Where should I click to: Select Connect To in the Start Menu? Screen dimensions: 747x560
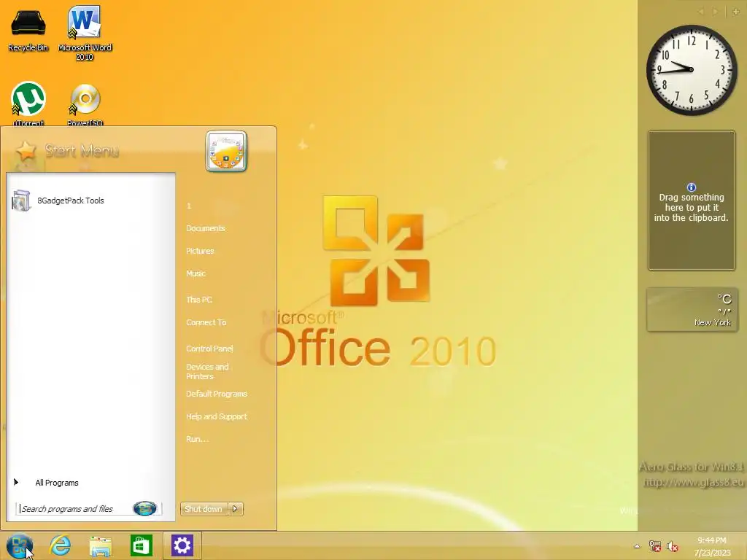pos(206,322)
